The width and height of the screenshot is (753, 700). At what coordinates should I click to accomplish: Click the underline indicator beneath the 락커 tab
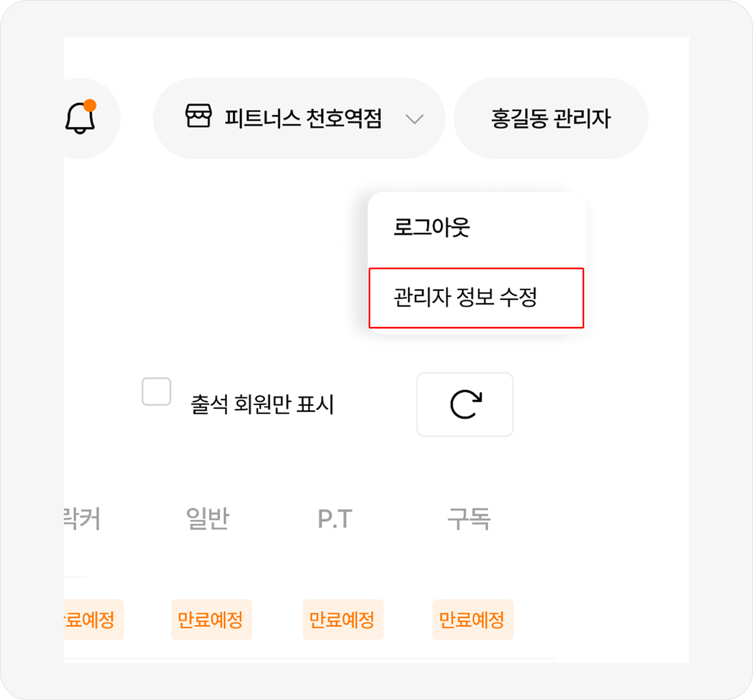pos(76,577)
